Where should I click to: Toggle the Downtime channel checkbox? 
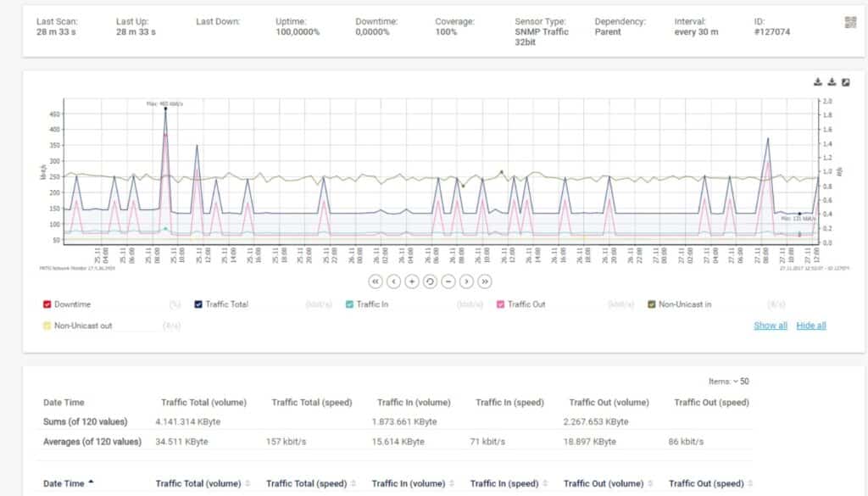[x=47, y=304]
